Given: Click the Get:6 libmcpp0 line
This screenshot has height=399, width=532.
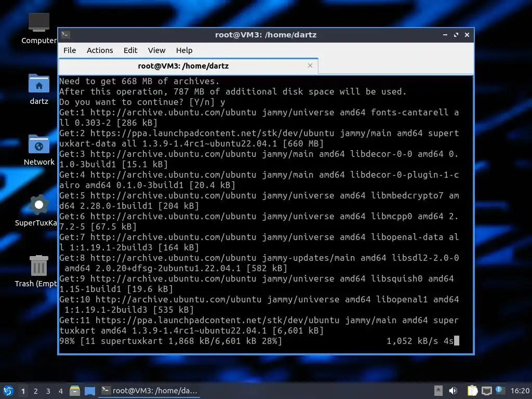Looking at the screenshot, I should point(259,221).
